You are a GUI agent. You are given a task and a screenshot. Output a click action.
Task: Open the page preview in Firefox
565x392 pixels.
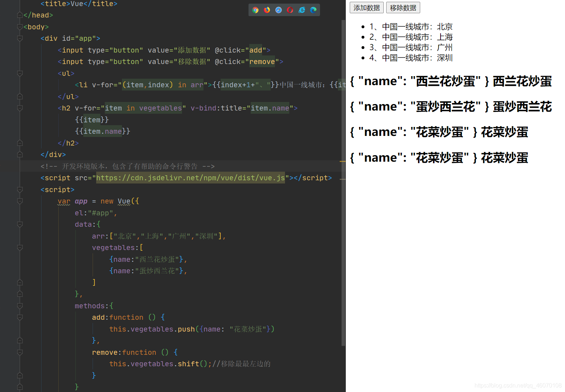[267, 10]
